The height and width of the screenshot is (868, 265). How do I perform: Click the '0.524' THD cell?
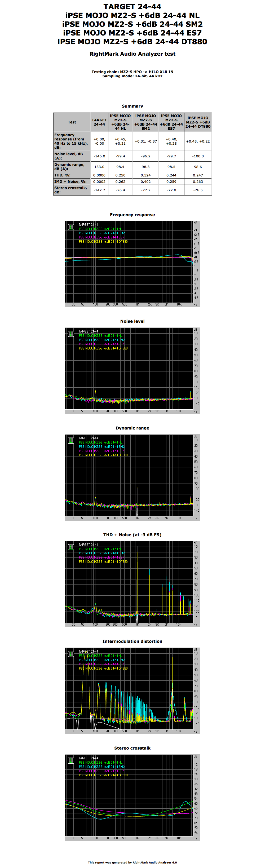click(146, 175)
